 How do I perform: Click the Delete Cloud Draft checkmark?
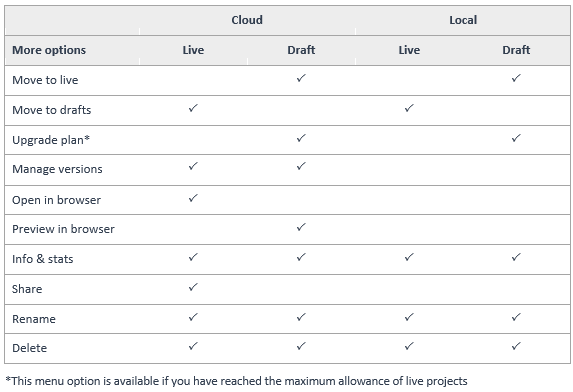(x=301, y=346)
